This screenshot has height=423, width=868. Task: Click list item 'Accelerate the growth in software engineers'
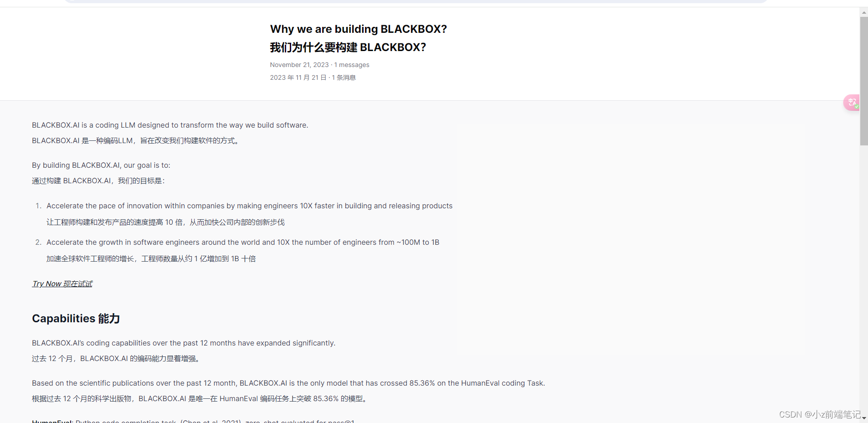point(243,242)
